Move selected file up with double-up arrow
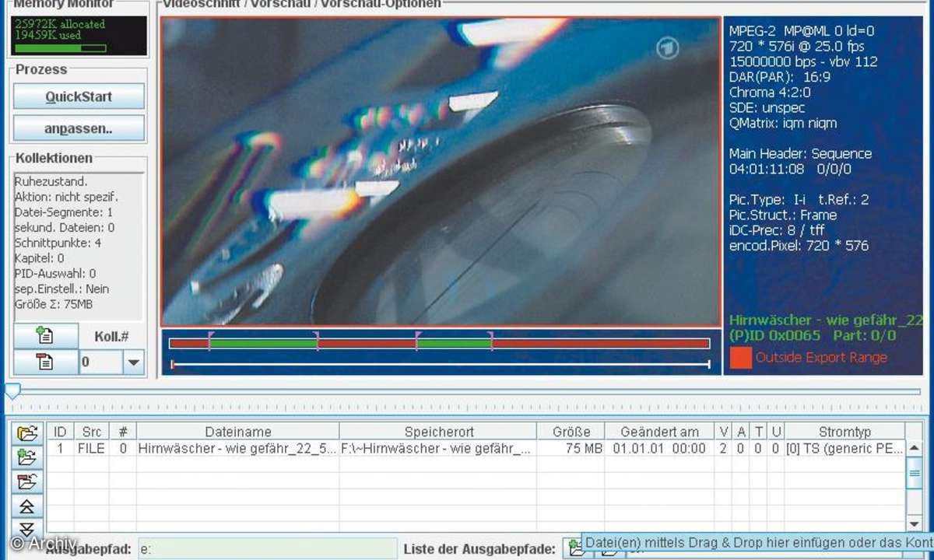This screenshot has height=560, width=934. tap(27, 506)
